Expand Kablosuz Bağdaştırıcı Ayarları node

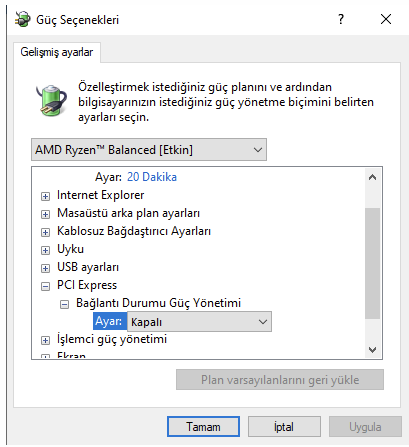(x=45, y=232)
